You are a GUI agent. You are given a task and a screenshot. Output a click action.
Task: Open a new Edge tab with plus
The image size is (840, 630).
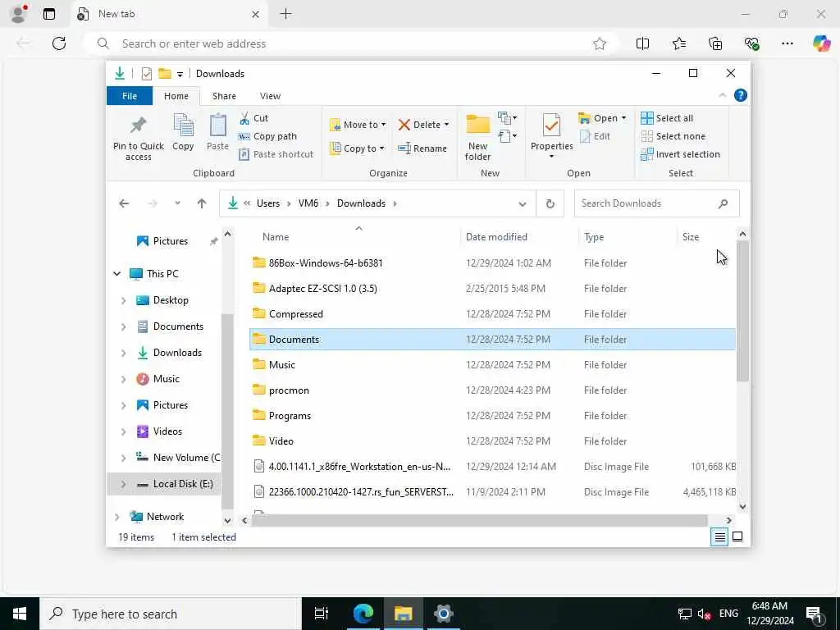coord(286,14)
